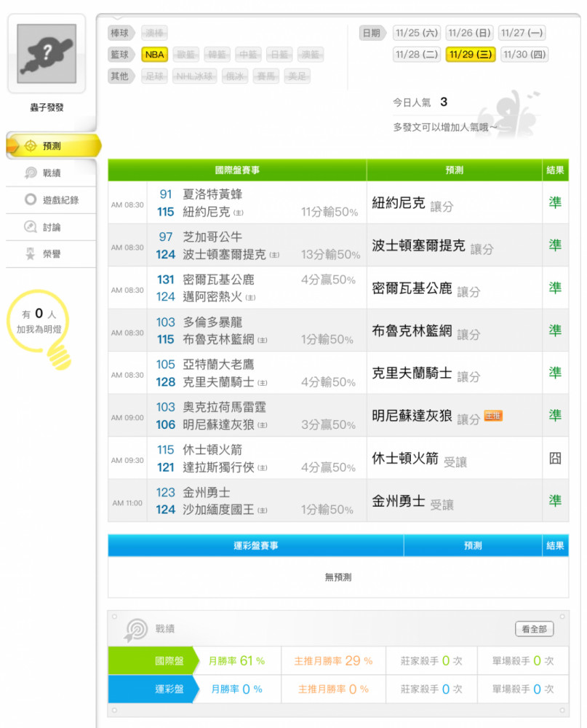
Task: Select the 俄冰 filter
Action: tap(235, 76)
